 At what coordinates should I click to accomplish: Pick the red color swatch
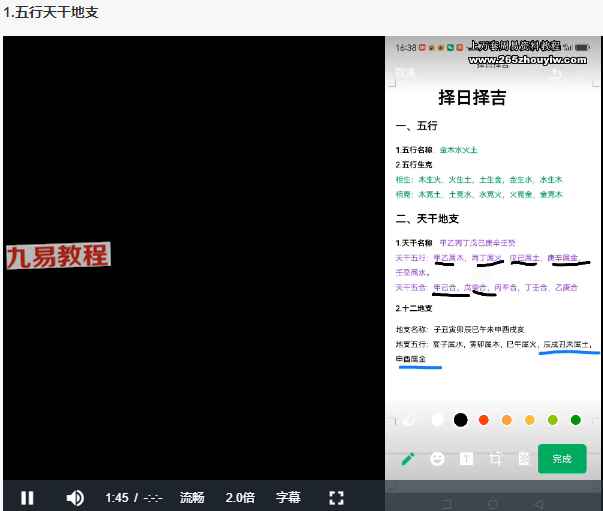pyautogui.click(x=484, y=420)
